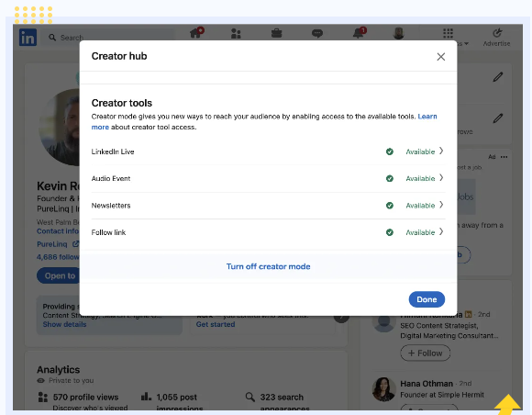The width and height of the screenshot is (532, 415).
Task: Open the Ad three-dots options menu
Action: point(504,157)
